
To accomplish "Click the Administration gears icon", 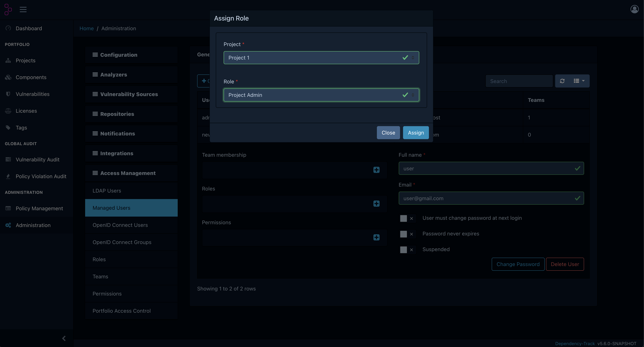I will click(x=8, y=225).
